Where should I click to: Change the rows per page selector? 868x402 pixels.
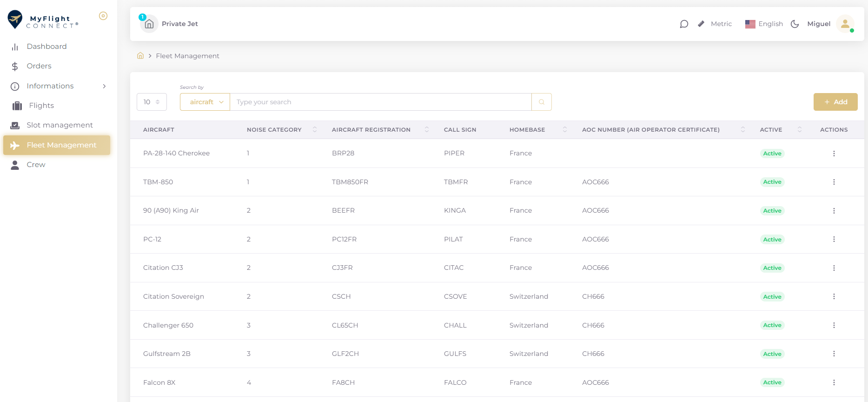pos(152,102)
